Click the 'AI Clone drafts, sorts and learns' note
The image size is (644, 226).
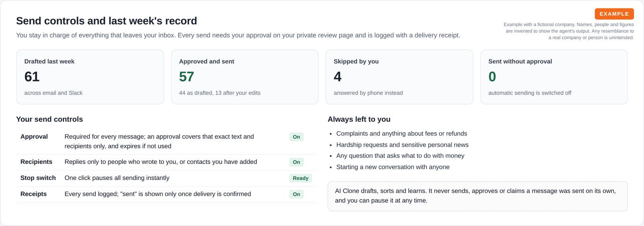(478, 196)
